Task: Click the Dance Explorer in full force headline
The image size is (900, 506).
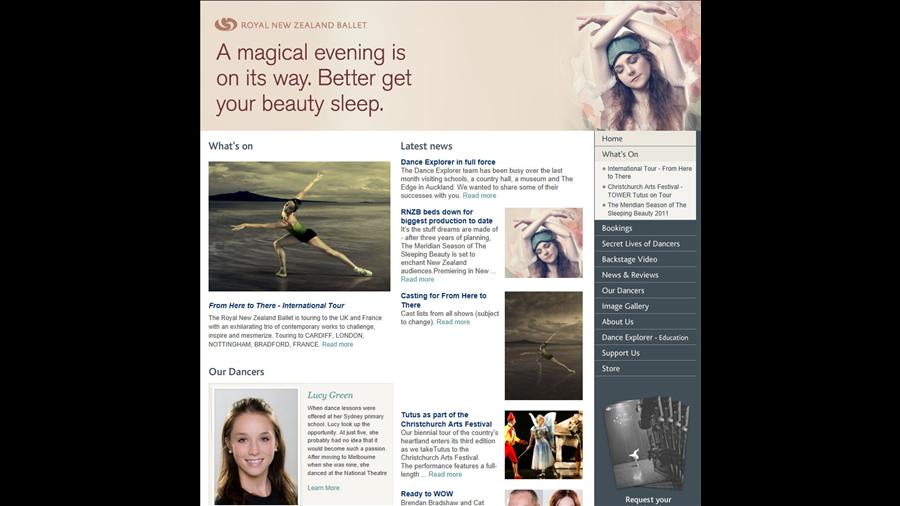Action: (x=448, y=162)
